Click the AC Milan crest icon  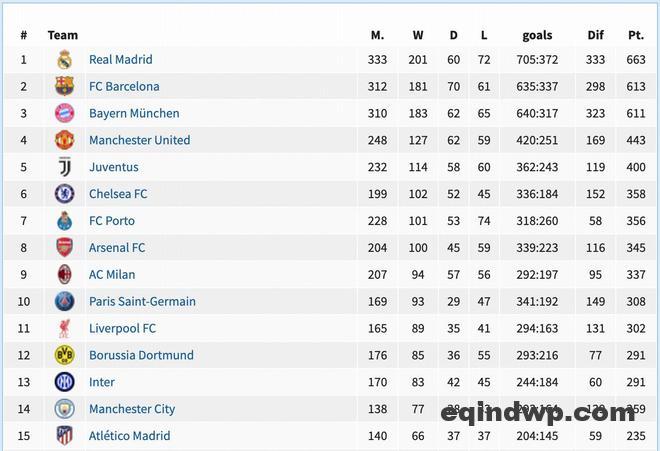point(65,275)
